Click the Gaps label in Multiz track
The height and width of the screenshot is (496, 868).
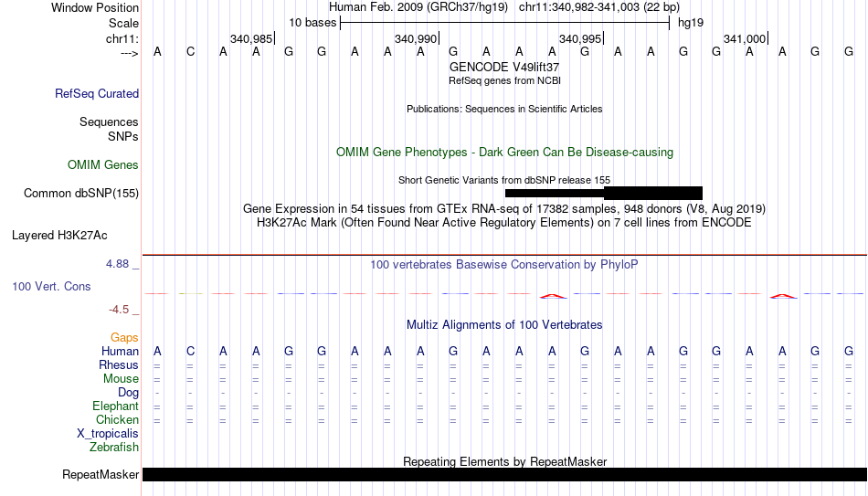pyautogui.click(x=124, y=337)
